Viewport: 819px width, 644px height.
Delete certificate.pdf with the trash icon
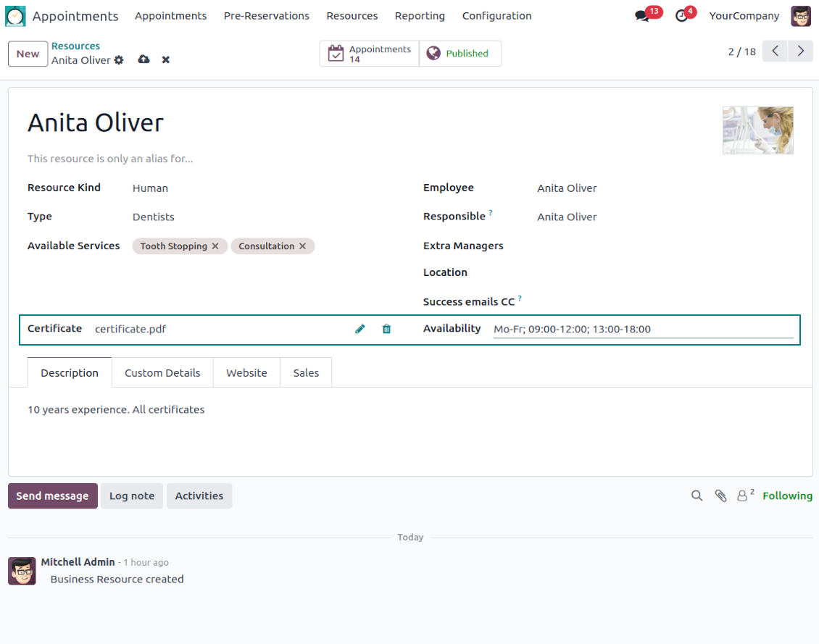point(386,329)
